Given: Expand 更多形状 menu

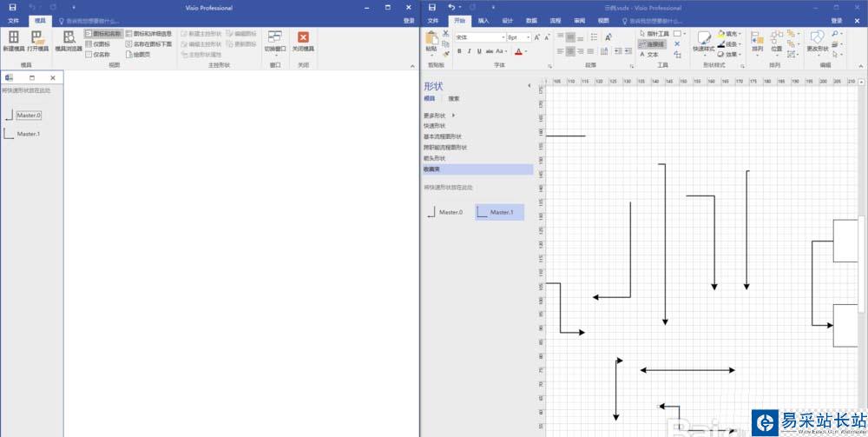Looking at the screenshot, I should tap(439, 116).
